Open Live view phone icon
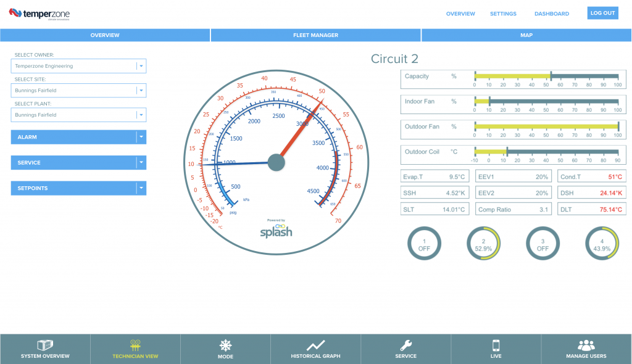This screenshot has height=364, width=632. [496, 345]
